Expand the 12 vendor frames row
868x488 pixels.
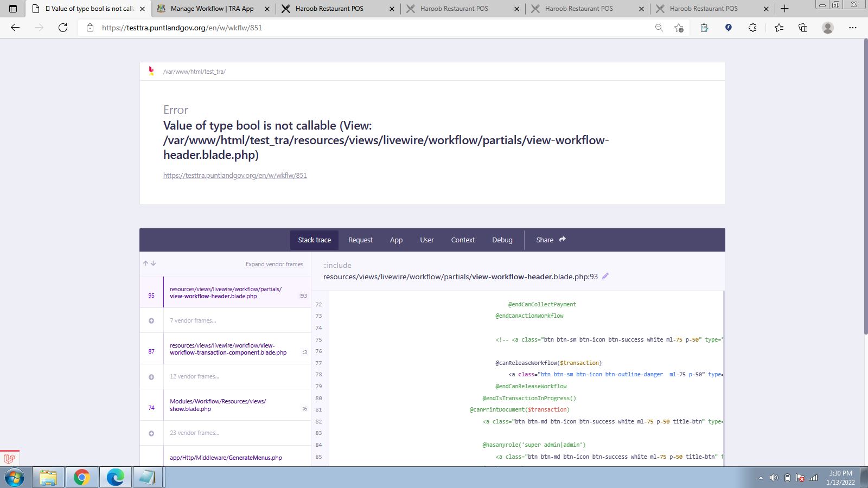[225, 376]
